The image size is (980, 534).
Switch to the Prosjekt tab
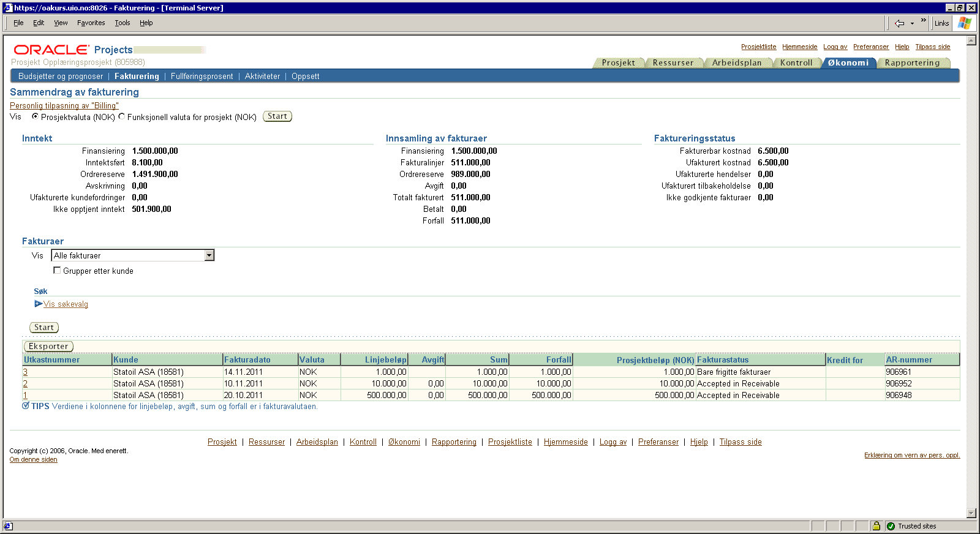[x=618, y=62]
